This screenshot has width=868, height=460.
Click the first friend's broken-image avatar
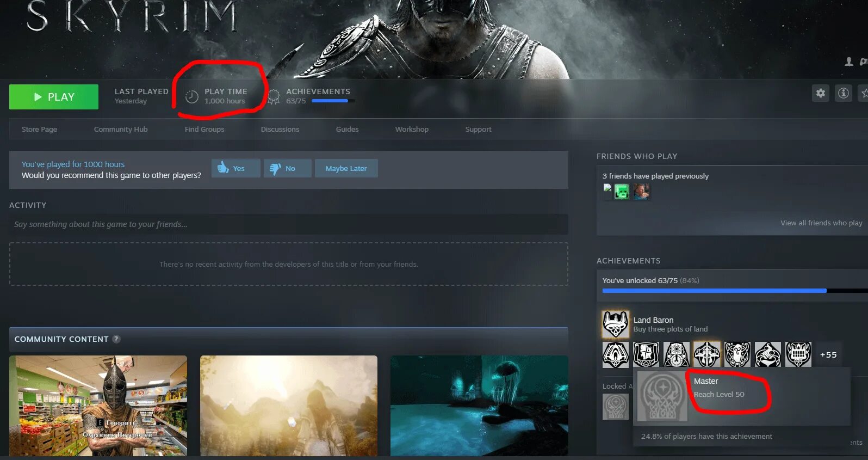tap(607, 191)
